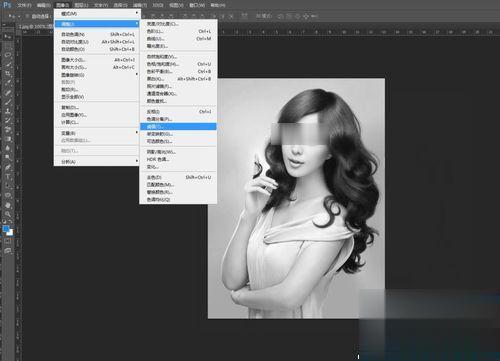Select 可选颜色(S)... adjustment
This screenshot has height=361, width=500.
[x=178, y=141]
